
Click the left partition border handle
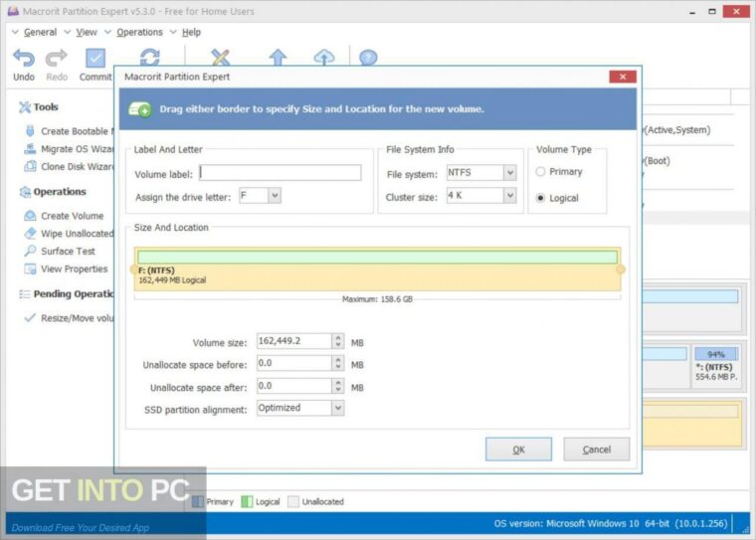point(134,270)
